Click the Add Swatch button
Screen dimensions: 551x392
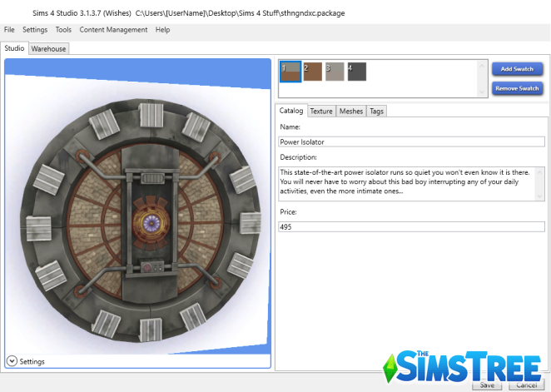click(517, 69)
